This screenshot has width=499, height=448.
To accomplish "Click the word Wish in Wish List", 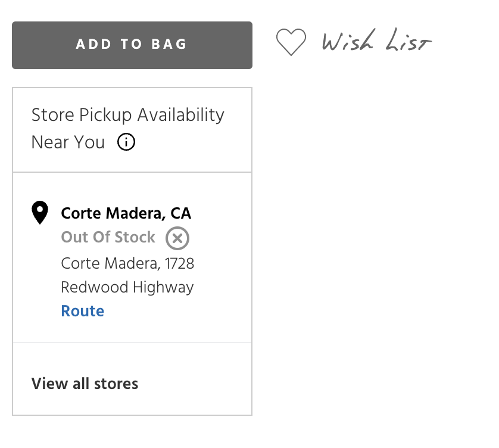I will [x=348, y=42].
